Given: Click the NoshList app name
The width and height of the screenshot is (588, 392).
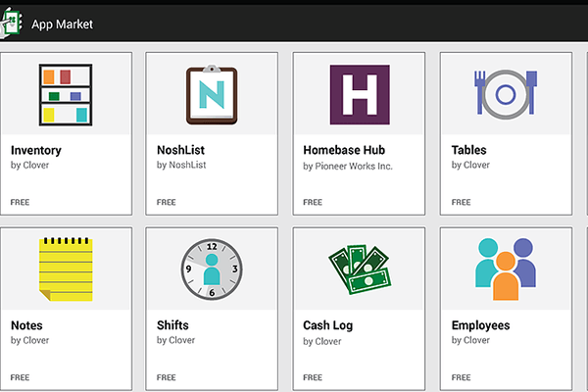Looking at the screenshot, I should coord(180,150).
